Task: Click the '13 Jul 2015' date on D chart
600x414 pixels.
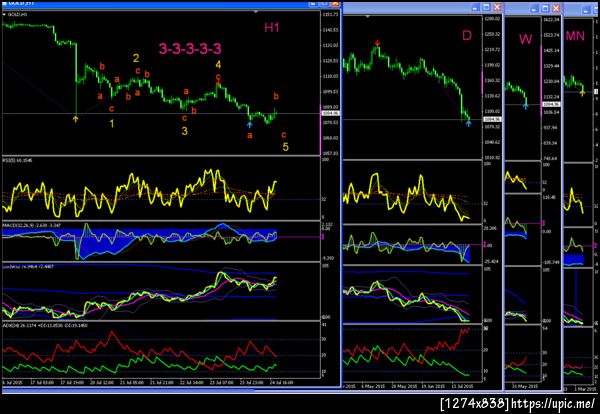Action: click(463, 386)
